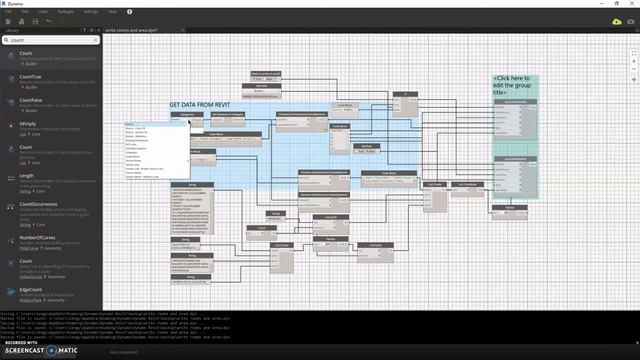Select the CountTrue search result

coord(51,82)
